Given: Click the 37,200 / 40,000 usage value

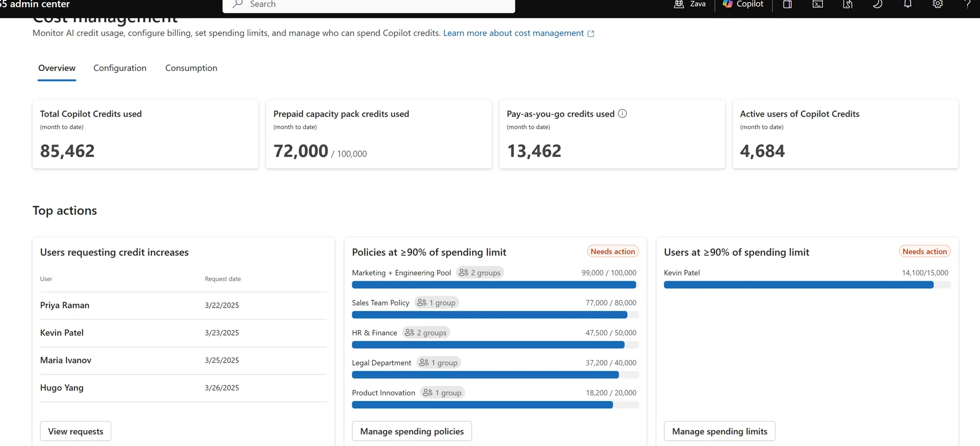Looking at the screenshot, I should point(611,363).
